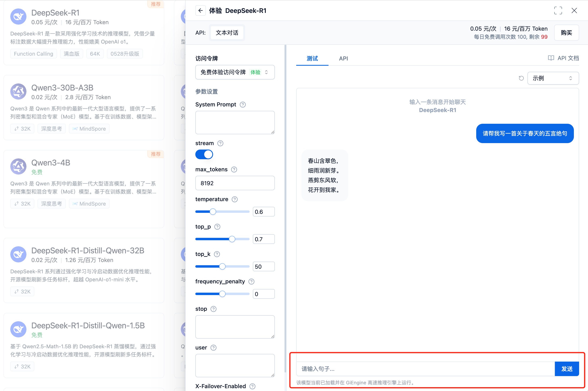This screenshot has width=588, height=391.
Task: Click 32K tag under DeepSeek-R1-Distill-Qwen-32B
Action: click(x=22, y=291)
